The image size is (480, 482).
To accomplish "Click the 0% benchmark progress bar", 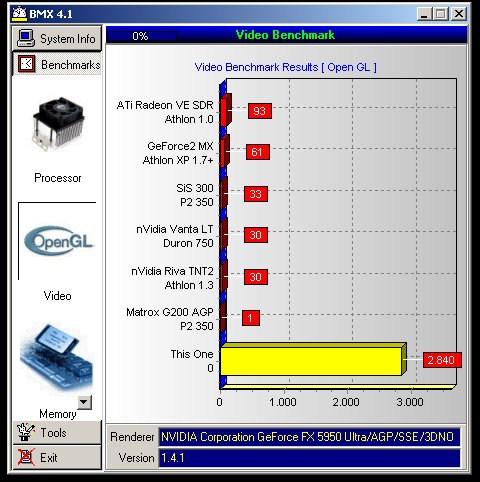I will click(142, 36).
